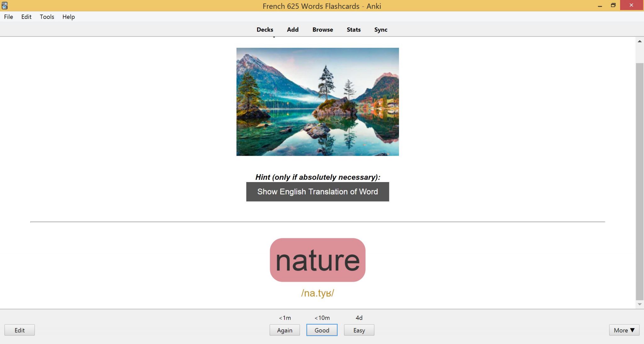Rate the card as Again
The width and height of the screenshot is (644, 344).
pos(285,330)
